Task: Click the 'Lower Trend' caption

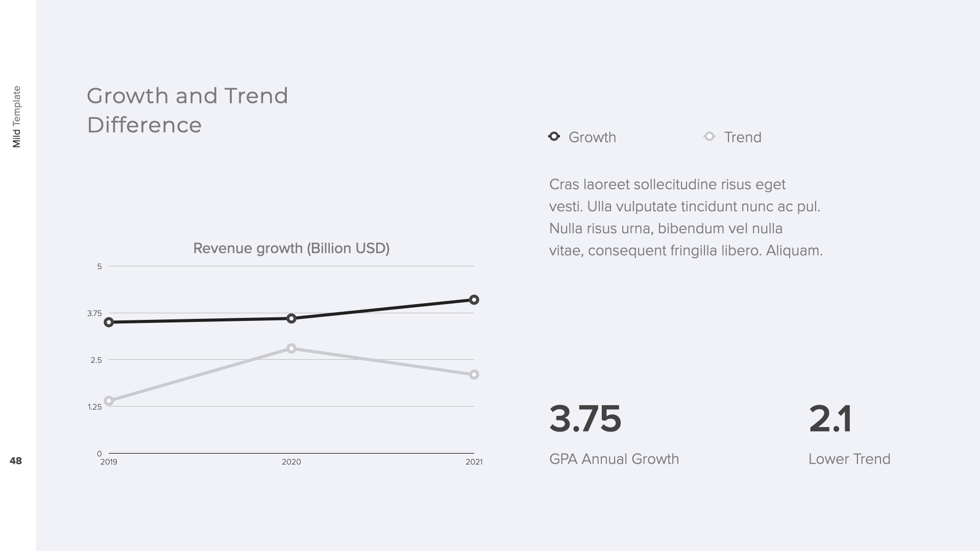Action: (849, 459)
